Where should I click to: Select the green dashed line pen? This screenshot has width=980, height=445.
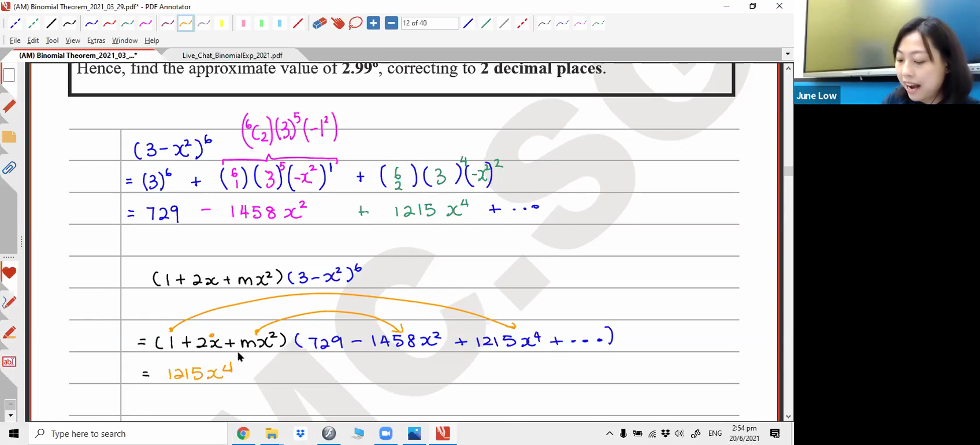point(34,24)
